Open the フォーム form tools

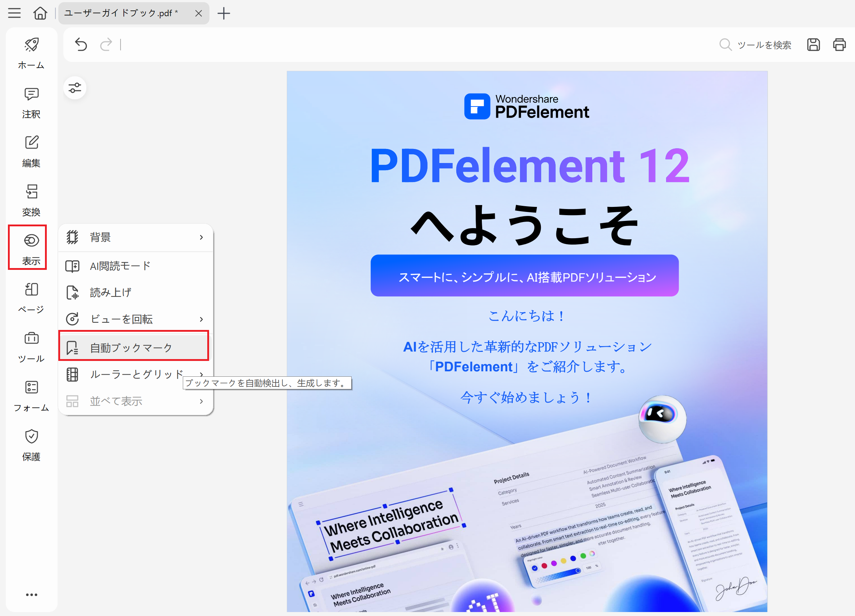(x=31, y=396)
